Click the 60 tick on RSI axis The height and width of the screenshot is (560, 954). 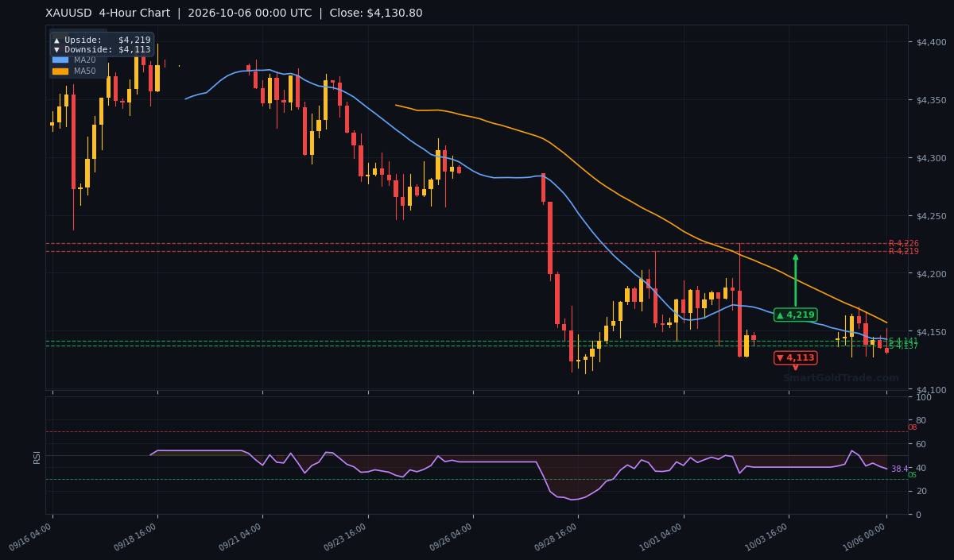pyautogui.click(x=921, y=444)
